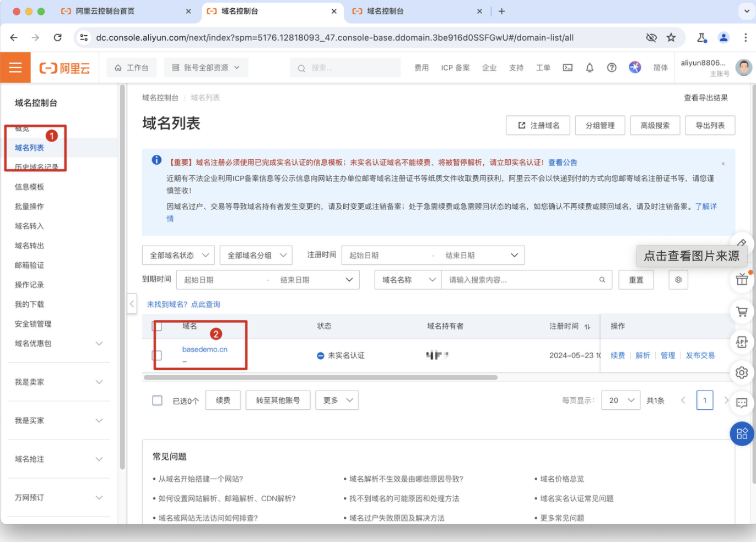This screenshot has width=756, height=542.
Task: Tick the bottom checkbox next to 已选0个
Action: [x=158, y=400]
